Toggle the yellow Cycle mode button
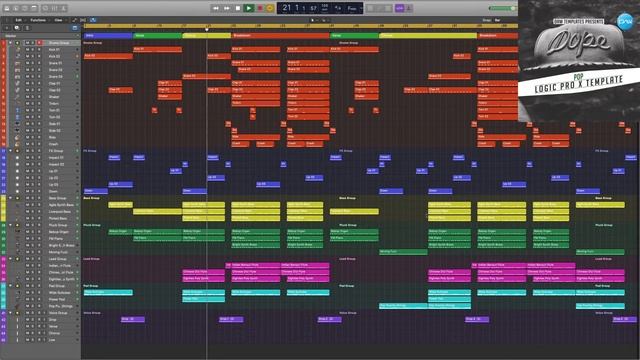The image size is (640, 360). tap(270, 8)
